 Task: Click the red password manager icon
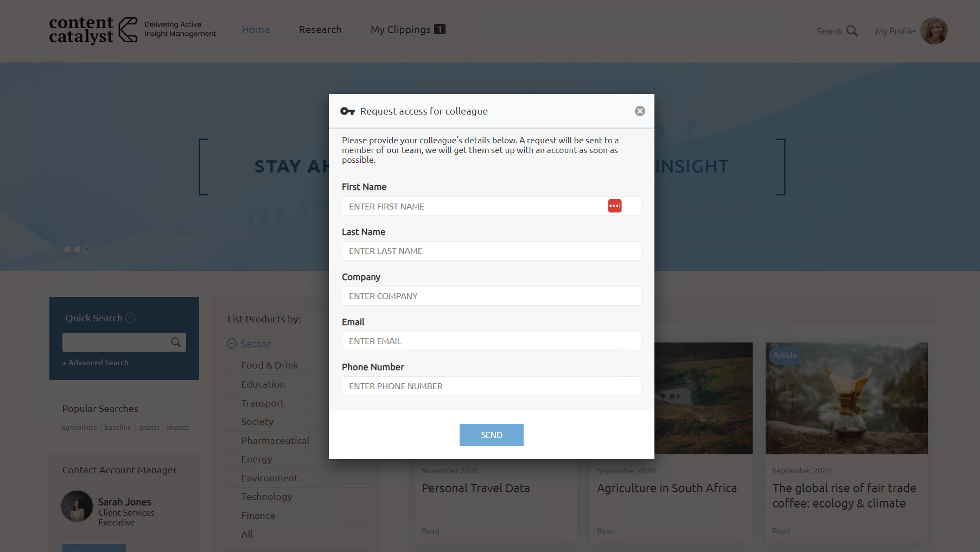[614, 206]
